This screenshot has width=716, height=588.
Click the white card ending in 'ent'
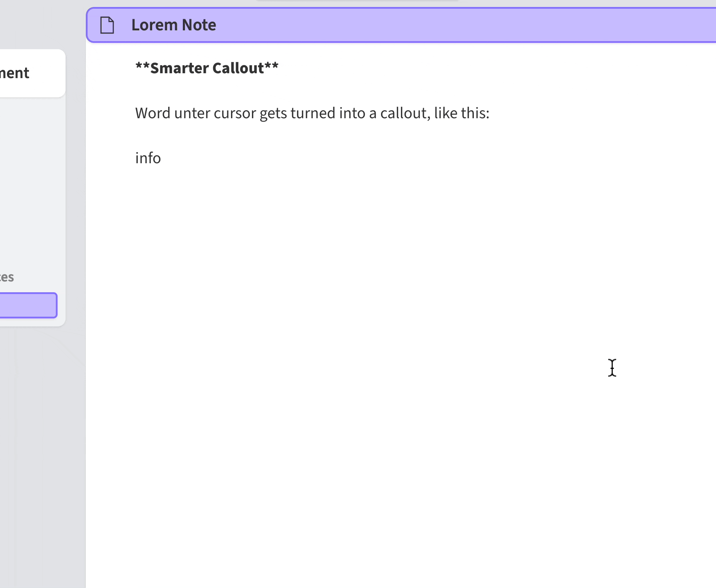31,73
